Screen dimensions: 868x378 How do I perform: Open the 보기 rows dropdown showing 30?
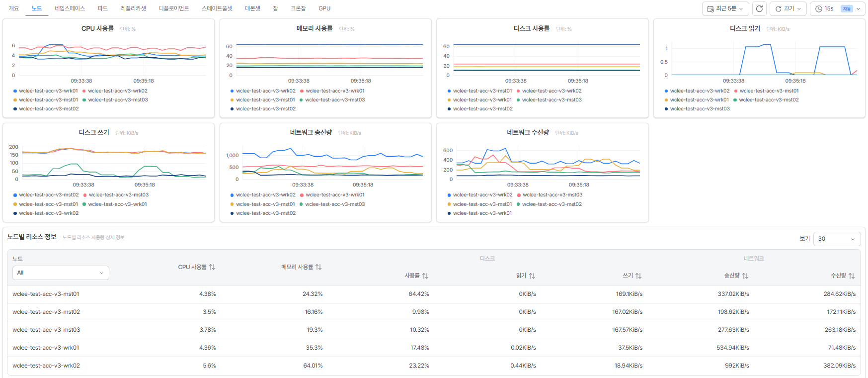click(837, 239)
